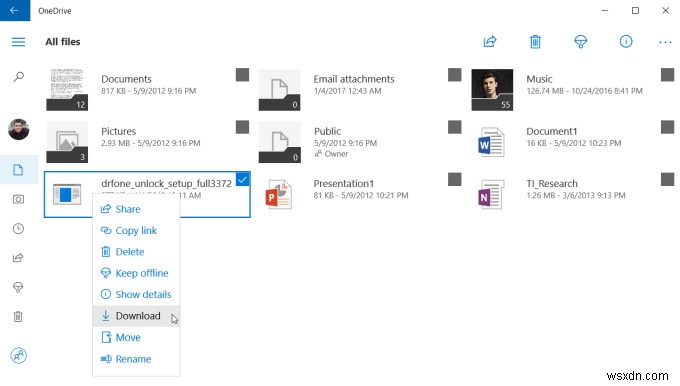The image size is (680, 386).
Task: Maximize the OneDrive window
Action: coord(635,10)
